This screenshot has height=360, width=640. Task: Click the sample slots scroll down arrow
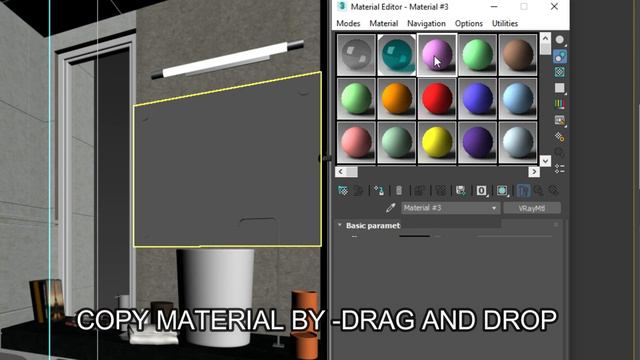545,161
